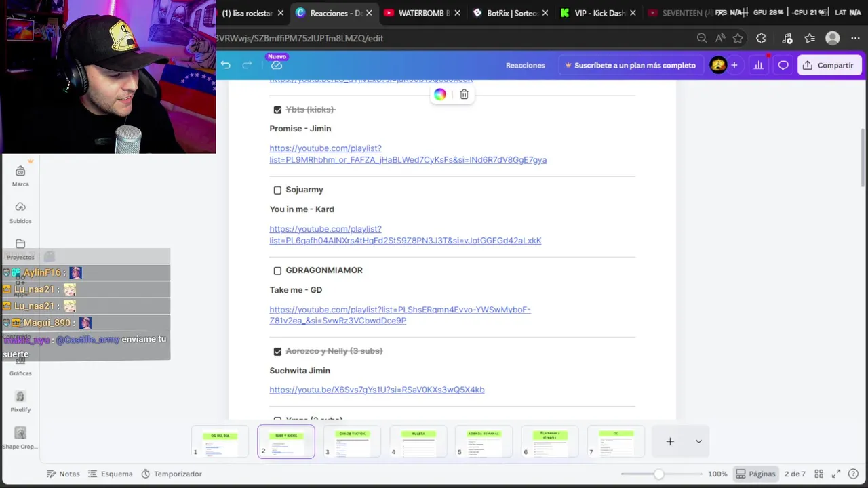Switch to grid view of pages
868x488 pixels.
818,474
